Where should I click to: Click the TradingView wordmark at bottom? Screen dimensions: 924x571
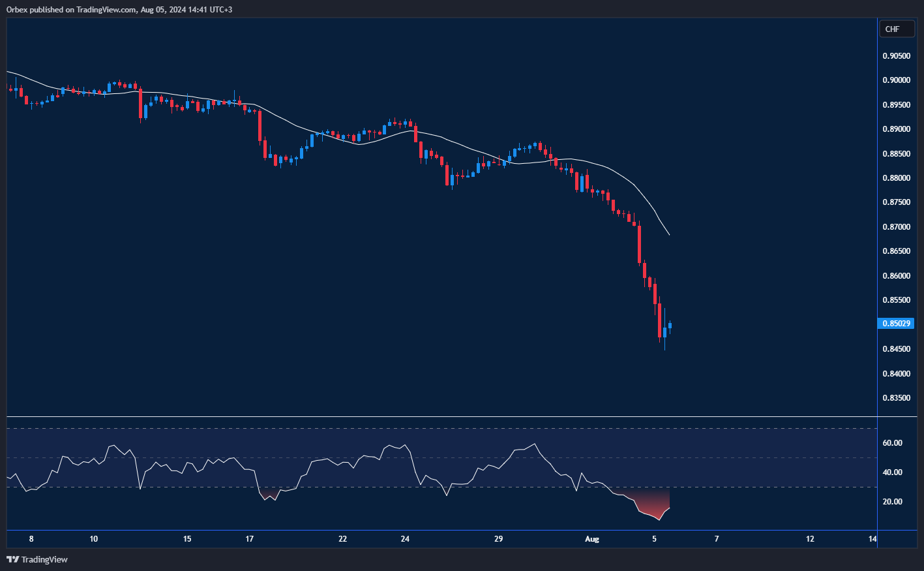(x=43, y=559)
